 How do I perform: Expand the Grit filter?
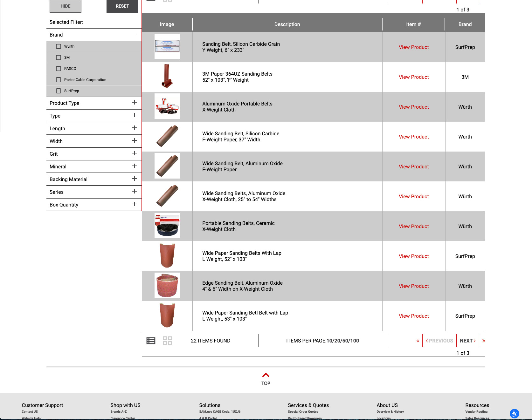coord(135,153)
